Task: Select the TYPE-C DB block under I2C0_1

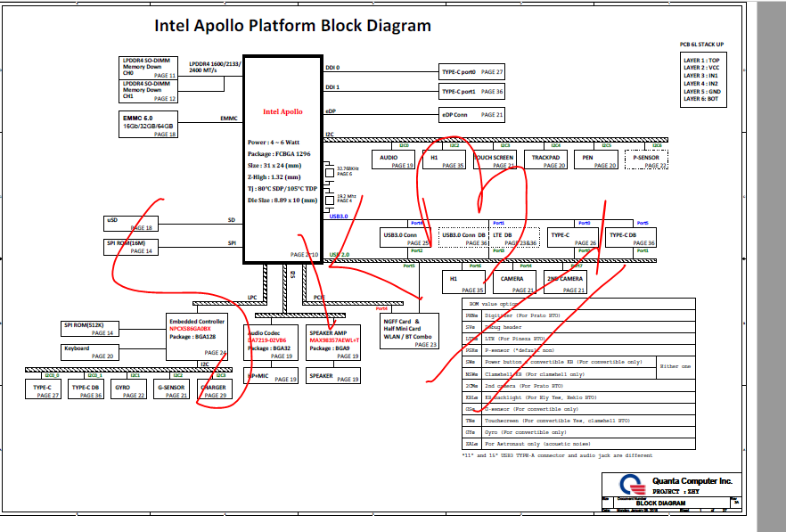Action: 86,389
